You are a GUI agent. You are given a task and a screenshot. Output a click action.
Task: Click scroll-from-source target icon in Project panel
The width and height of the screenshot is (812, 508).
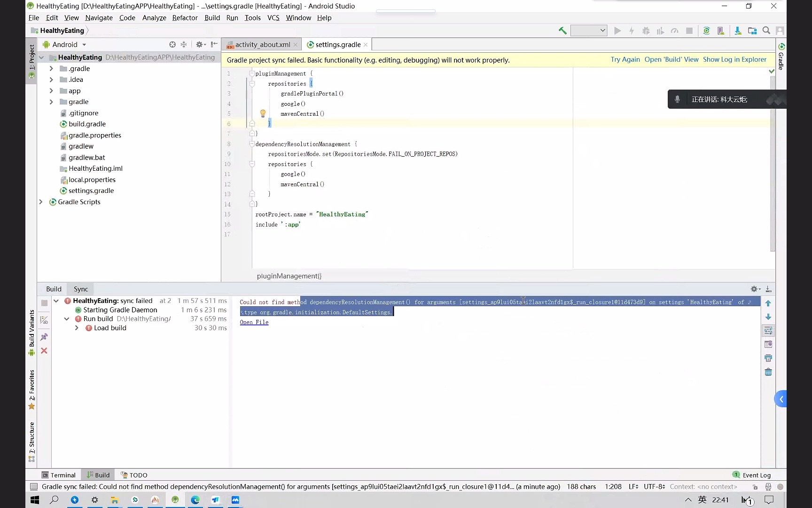(172, 45)
